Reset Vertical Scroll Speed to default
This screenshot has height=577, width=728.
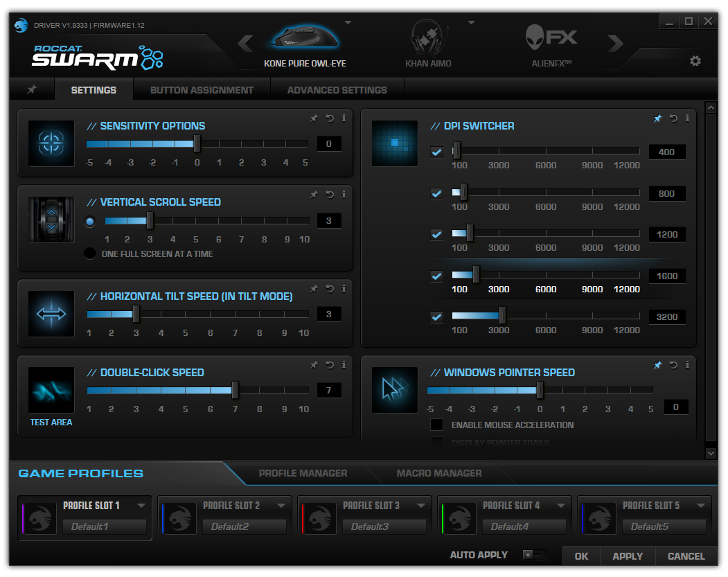330,195
